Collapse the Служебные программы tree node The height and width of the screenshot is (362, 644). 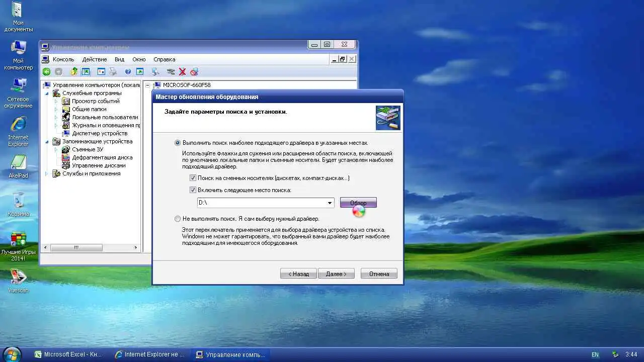(x=47, y=93)
